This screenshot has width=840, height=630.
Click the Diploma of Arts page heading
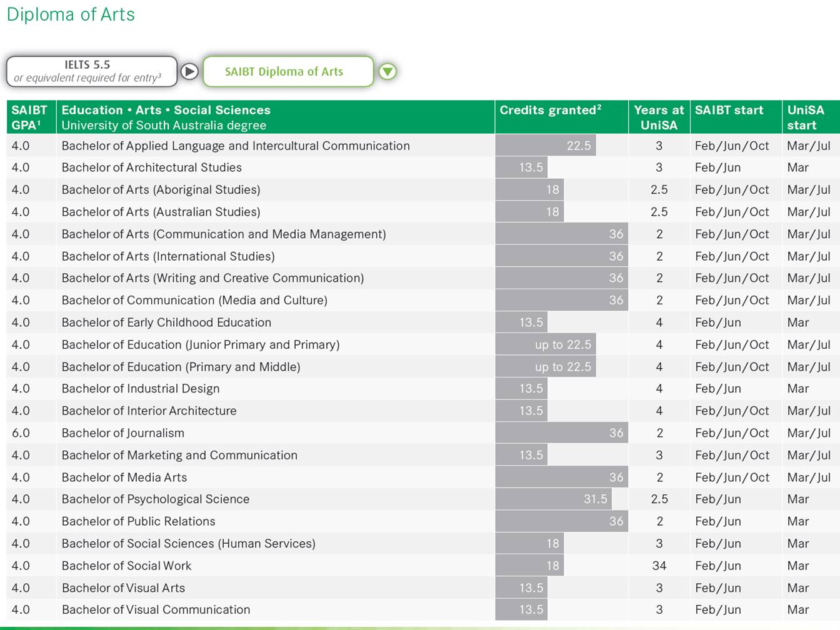[71, 14]
